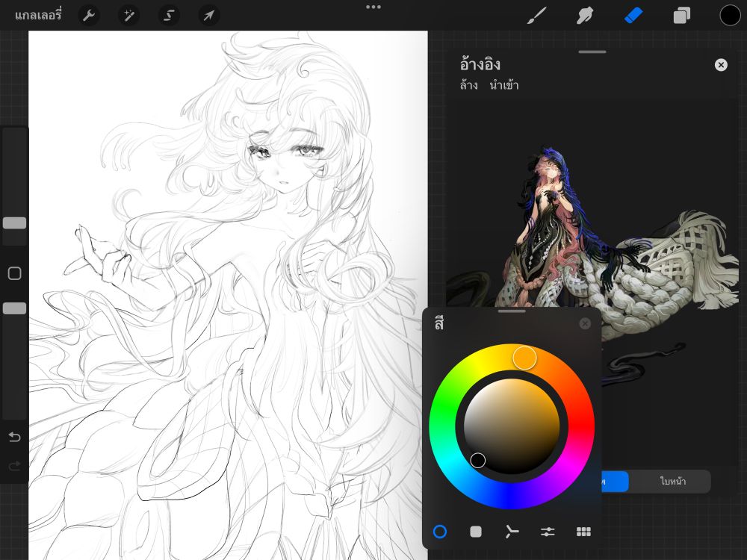Viewport: 747px width, 560px height.
Task: Open the แกลเลอรี่ gallery view
Action: pyautogui.click(x=38, y=15)
